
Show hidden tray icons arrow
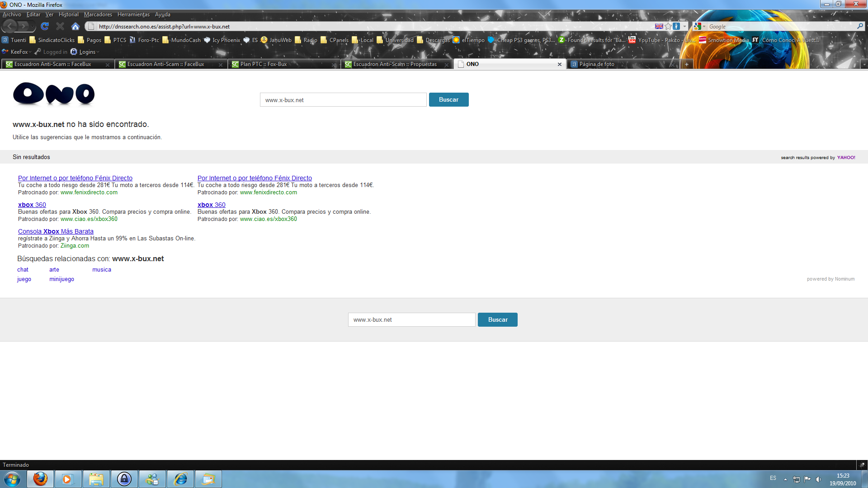point(785,479)
